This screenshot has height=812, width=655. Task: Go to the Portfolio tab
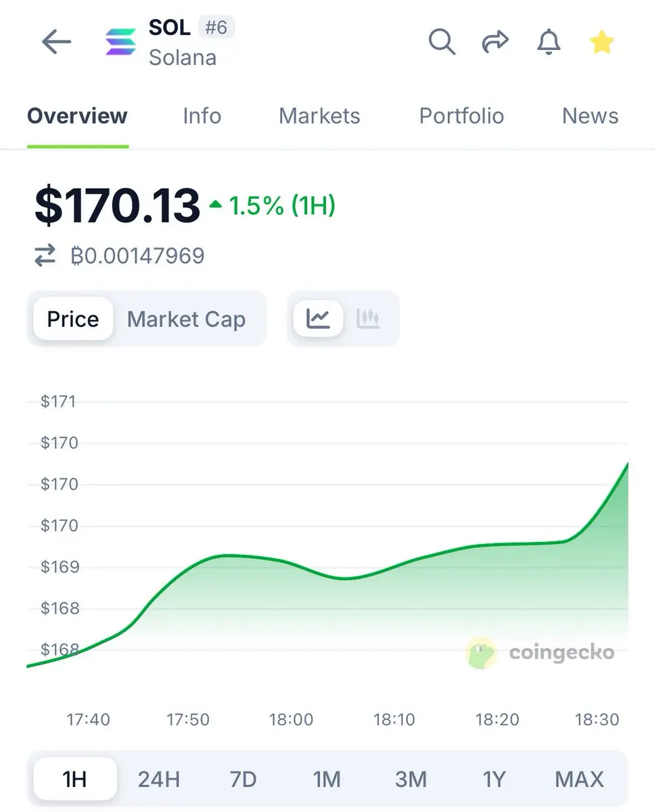(x=461, y=116)
